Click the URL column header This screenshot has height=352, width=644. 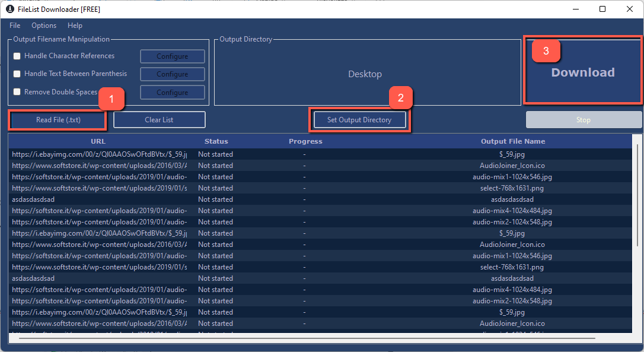pyautogui.click(x=98, y=141)
